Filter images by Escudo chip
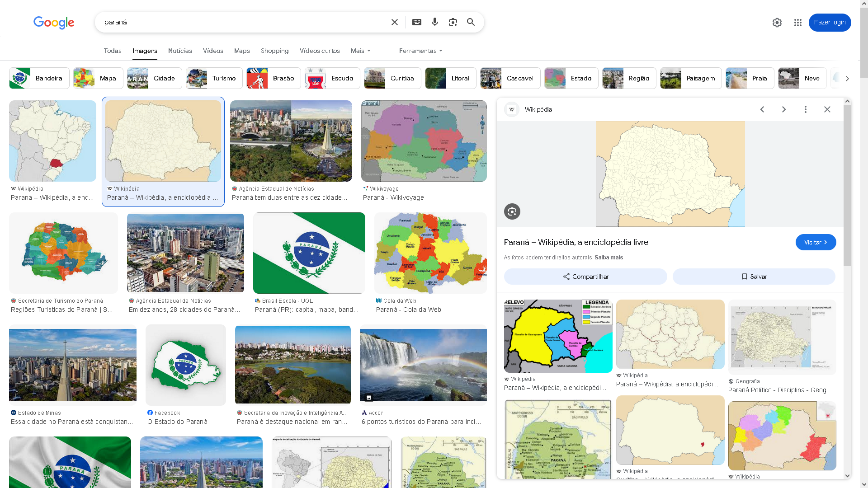The width and height of the screenshot is (868, 488). coord(332,78)
